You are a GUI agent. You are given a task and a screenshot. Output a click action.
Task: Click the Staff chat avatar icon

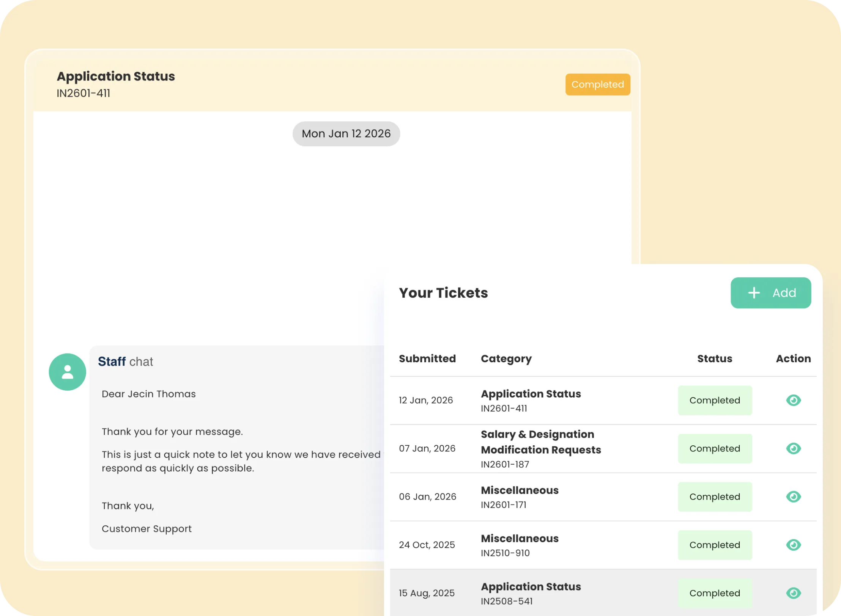67,372
